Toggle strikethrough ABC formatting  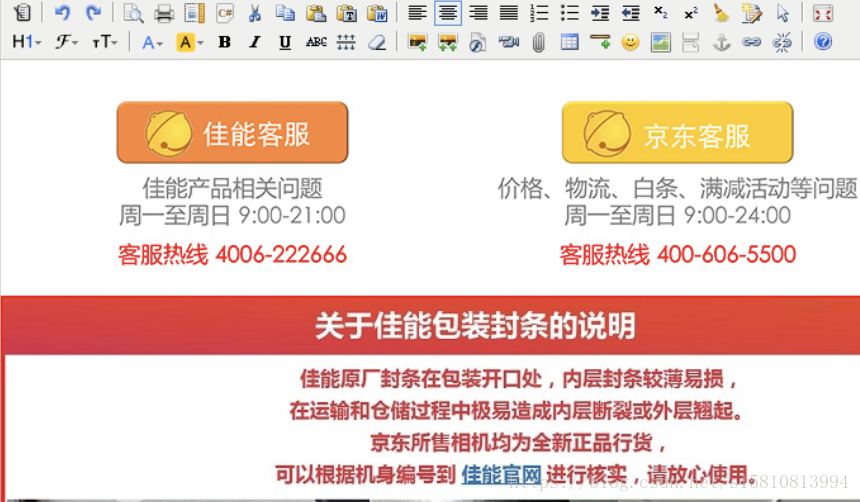point(316,42)
